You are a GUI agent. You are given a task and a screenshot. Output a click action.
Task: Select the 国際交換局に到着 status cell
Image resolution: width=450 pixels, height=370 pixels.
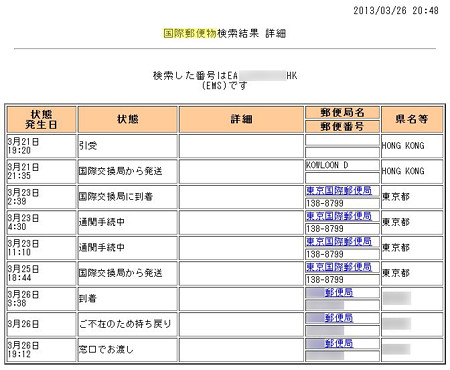tap(128, 197)
